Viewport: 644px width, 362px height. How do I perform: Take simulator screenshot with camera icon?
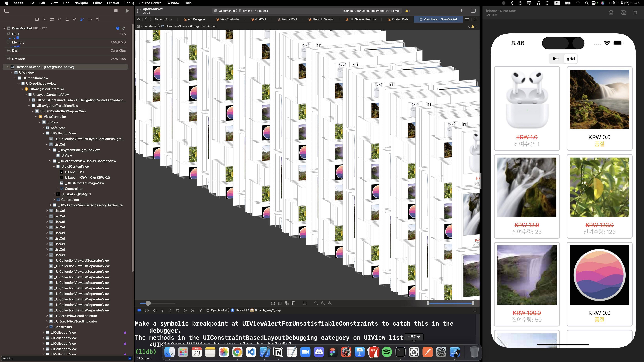623,12
